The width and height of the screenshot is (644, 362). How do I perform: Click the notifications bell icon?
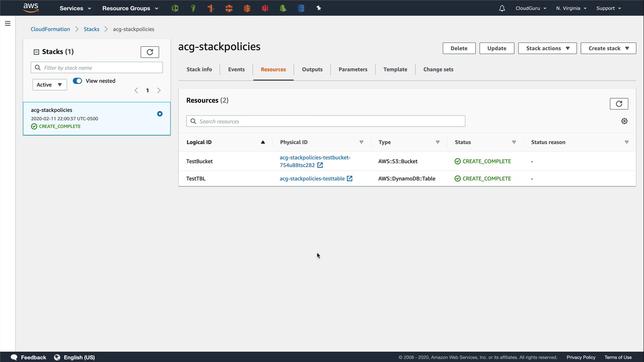tap(502, 8)
